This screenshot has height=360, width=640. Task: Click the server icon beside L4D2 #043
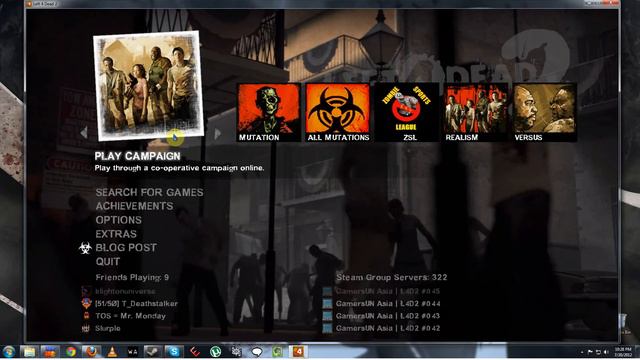[x=327, y=316]
